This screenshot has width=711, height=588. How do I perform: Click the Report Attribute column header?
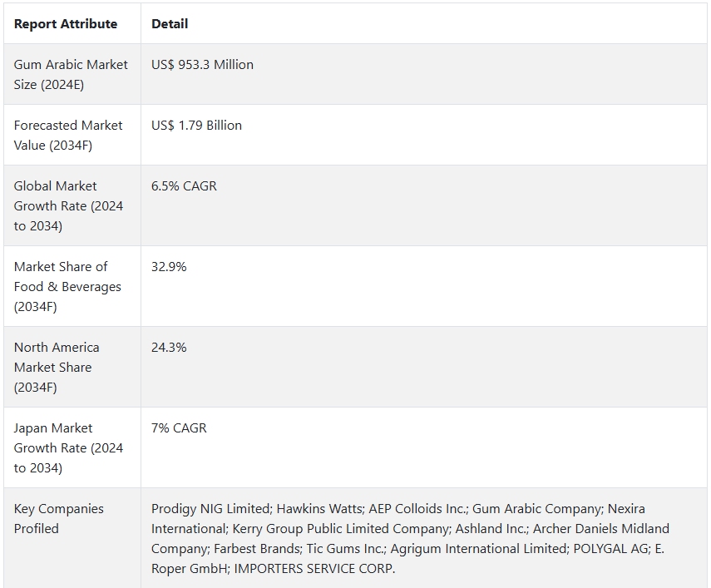click(x=66, y=24)
